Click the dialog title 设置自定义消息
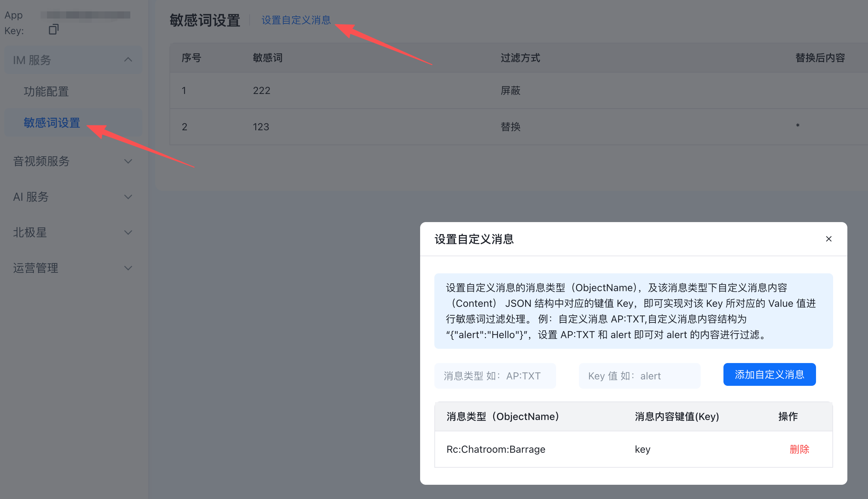 (474, 239)
